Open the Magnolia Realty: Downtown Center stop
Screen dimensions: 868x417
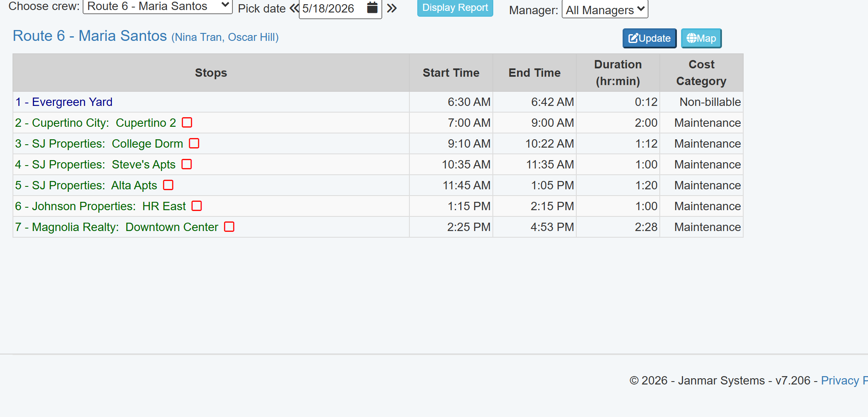[117, 227]
